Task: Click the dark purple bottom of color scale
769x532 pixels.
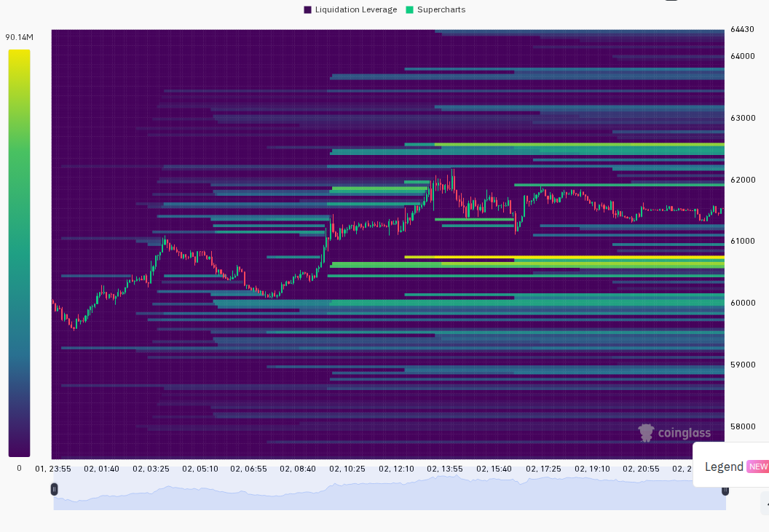Action: (x=19, y=448)
